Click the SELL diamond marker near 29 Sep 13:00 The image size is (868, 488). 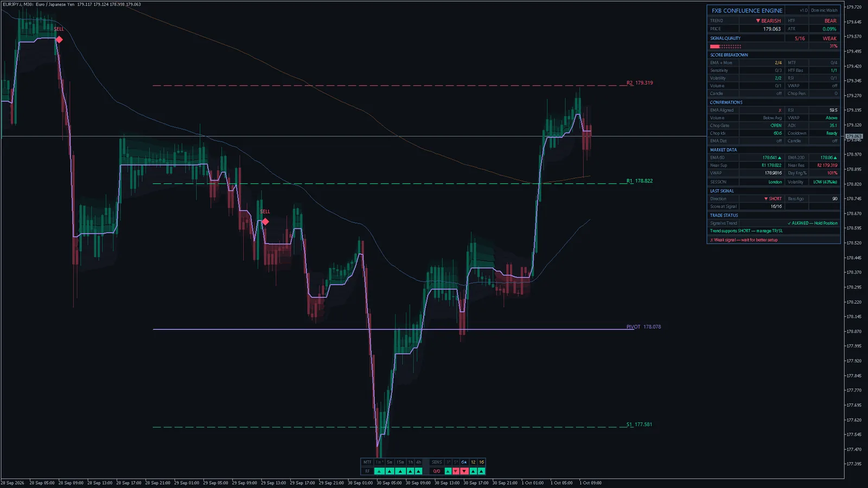(265, 222)
